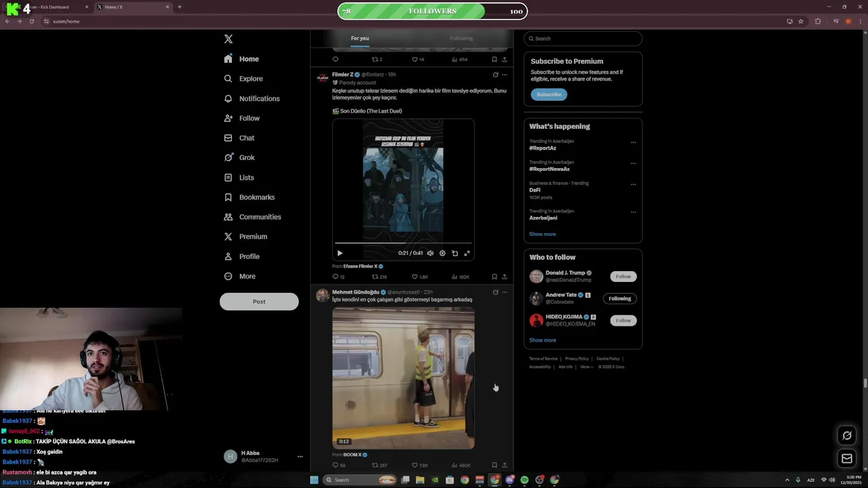The width and height of the screenshot is (868, 488).
Task: Open Terms of Service link
Action: (543, 359)
